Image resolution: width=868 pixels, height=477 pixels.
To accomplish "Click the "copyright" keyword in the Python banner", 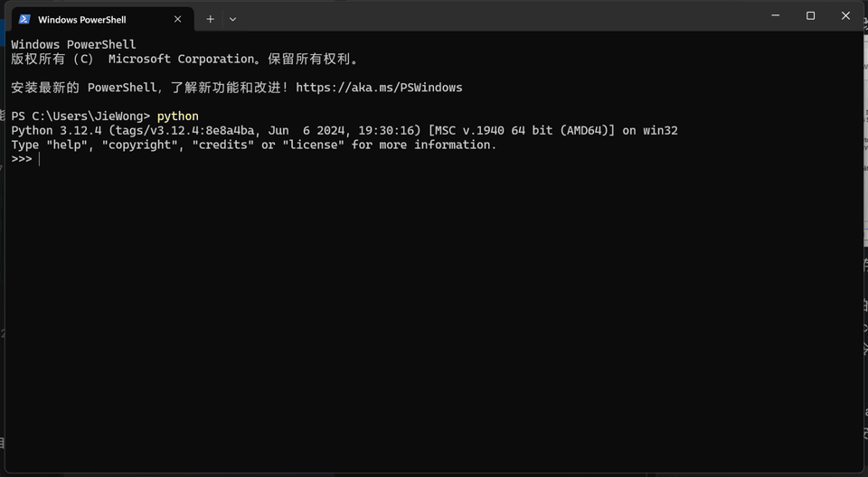I will [139, 145].
